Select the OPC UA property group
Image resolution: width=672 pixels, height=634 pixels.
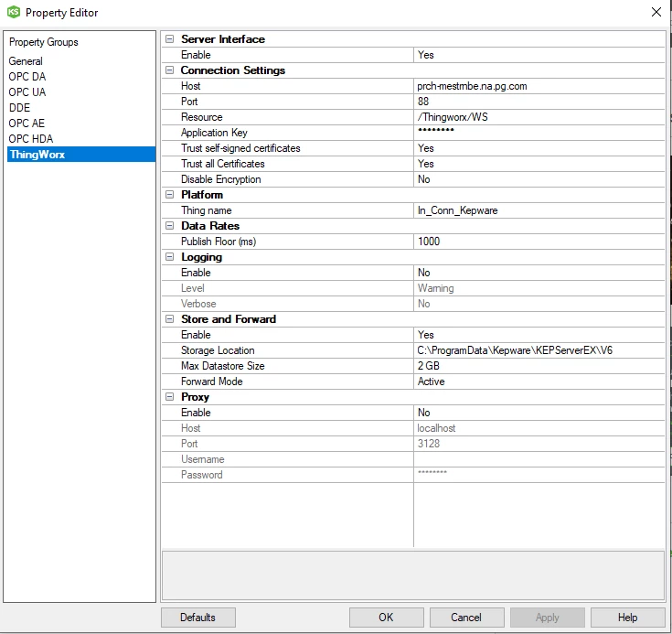tap(27, 91)
